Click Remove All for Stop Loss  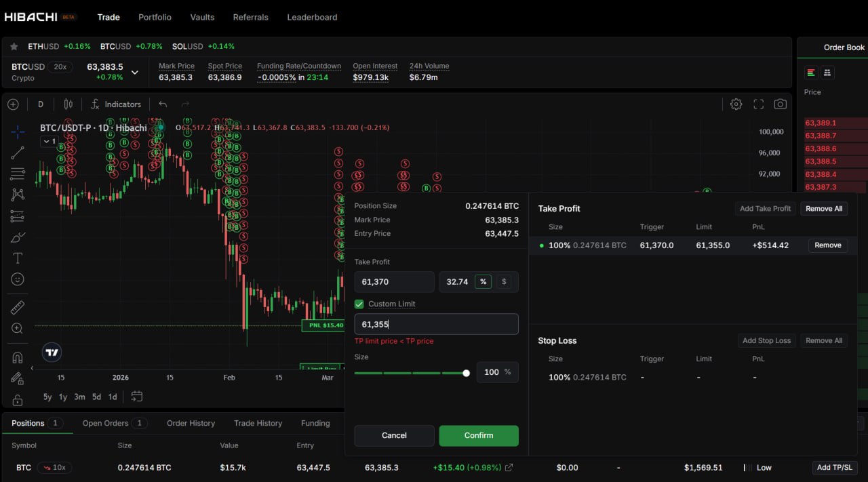pyautogui.click(x=824, y=340)
